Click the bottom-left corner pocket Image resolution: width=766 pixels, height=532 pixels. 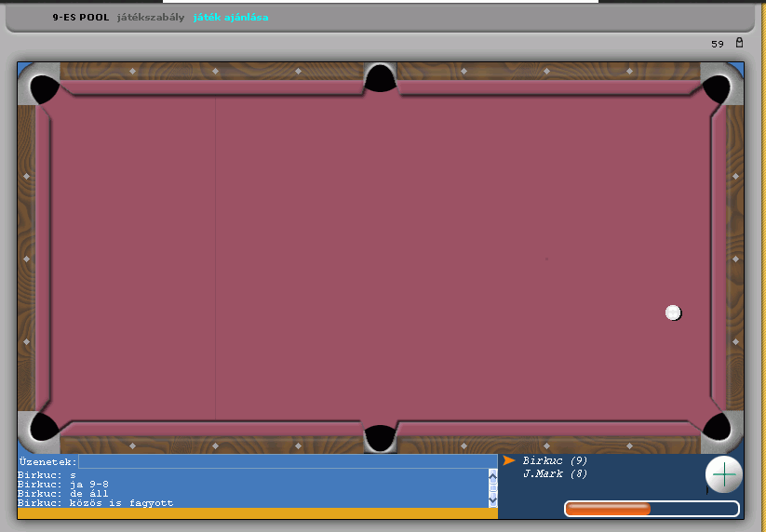click(x=42, y=426)
